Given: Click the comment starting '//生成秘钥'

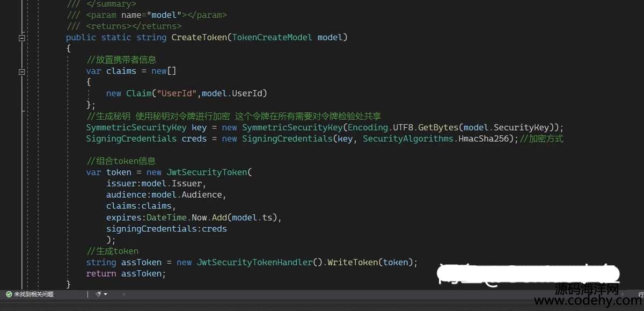Looking at the screenshot, I should click(x=234, y=116).
